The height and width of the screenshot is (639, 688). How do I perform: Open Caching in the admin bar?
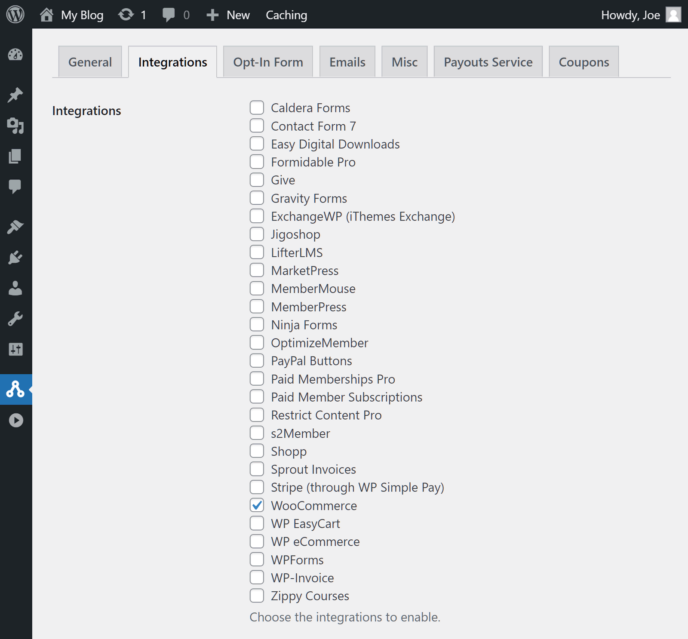[x=286, y=15]
